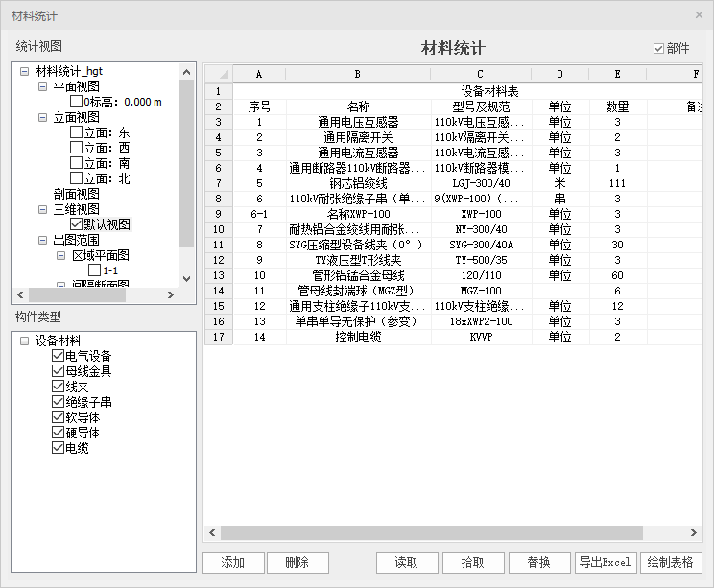Uncheck 电气设备 component type
The height and width of the screenshot is (588, 714).
pos(58,356)
